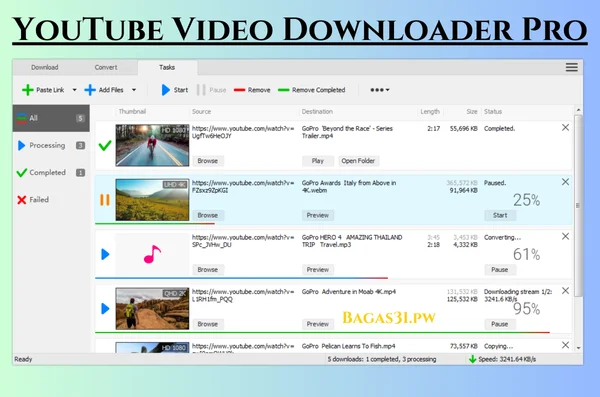Open the hamburger menu icon
The width and height of the screenshot is (600, 397).
point(572,67)
